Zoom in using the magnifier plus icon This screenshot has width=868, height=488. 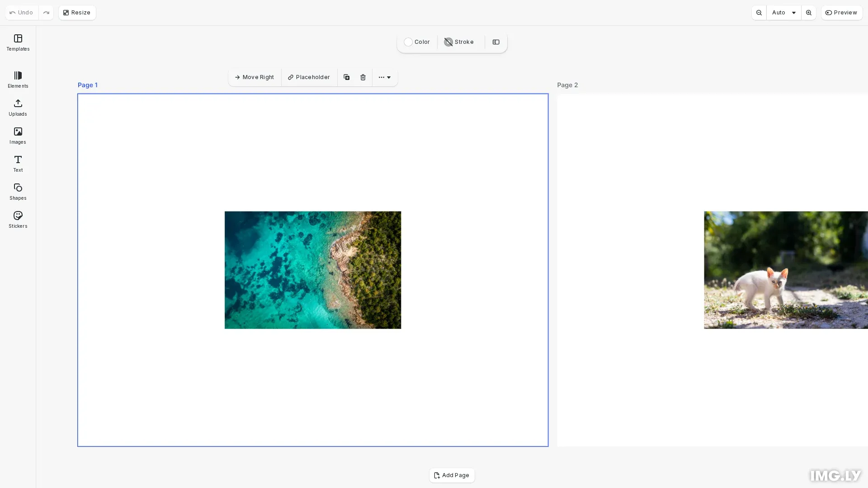(x=809, y=12)
